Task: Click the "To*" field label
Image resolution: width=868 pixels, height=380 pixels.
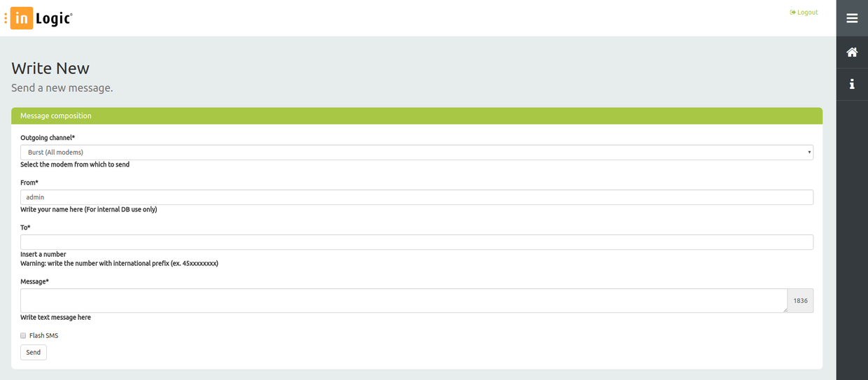Action: click(x=25, y=227)
